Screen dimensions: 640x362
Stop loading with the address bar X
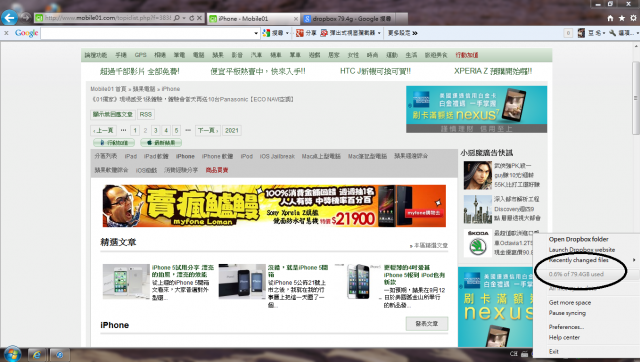tap(199, 18)
